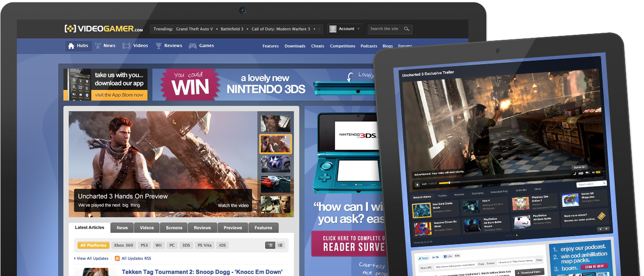Toggle HD quality on the video player
Screen dimensions: 644x276
(x=580, y=173)
